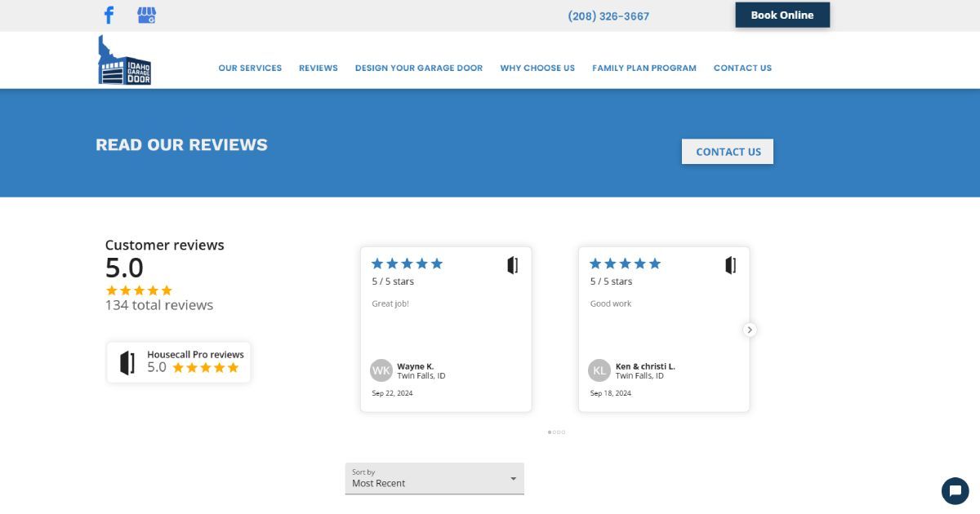Image resolution: width=980 pixels, height=514 pixels.
Task: Open the chat bubble widget
Action: [x=954, y=490]
